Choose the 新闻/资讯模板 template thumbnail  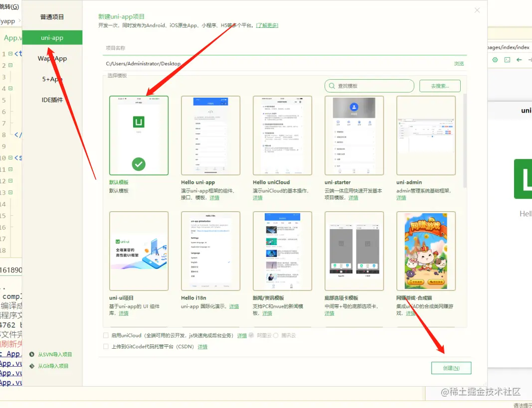[x=282, y=251]
